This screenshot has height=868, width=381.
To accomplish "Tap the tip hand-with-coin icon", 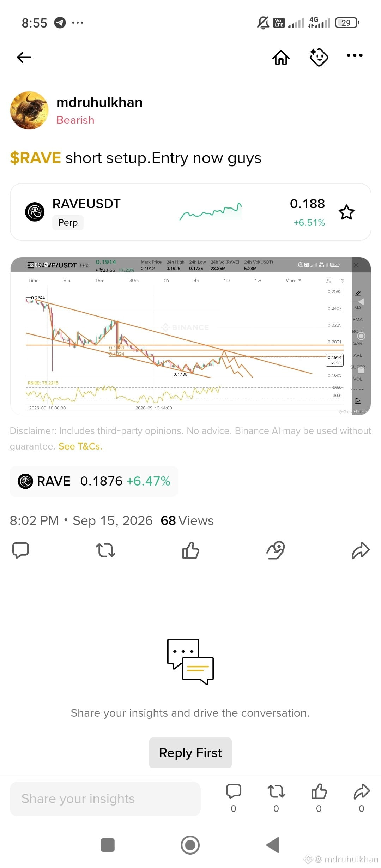I will point(276,550).
